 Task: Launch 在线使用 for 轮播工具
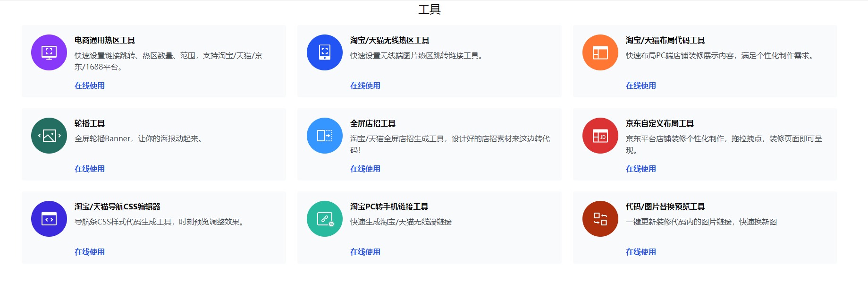point(90,169)
